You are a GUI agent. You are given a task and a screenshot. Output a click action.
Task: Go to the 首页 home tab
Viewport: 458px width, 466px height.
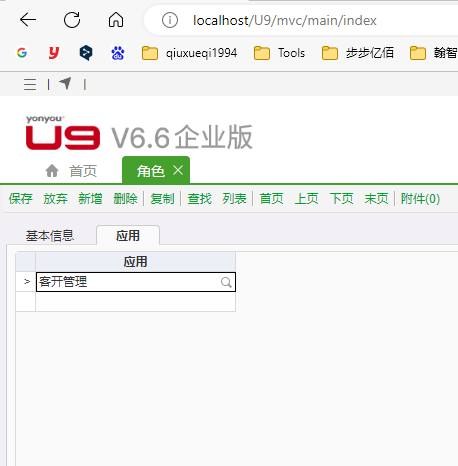pos(71,171)
